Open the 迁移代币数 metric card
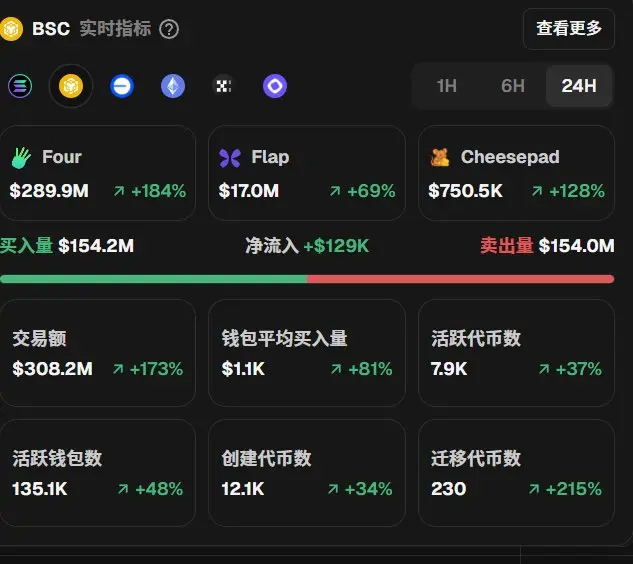Viewport: 633px width, 564px height. [x=516, y=473]
